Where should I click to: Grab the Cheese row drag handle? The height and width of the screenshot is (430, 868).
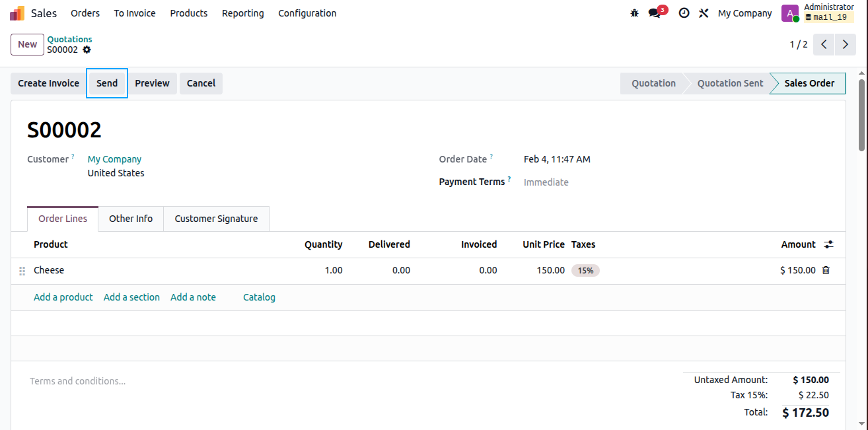point(22,271)
